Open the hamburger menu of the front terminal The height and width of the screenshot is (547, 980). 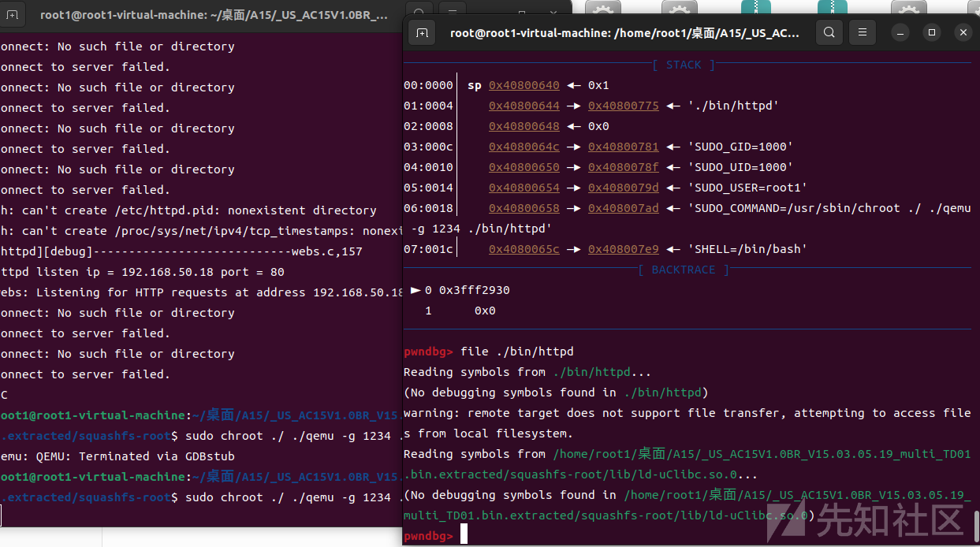(863, 32)
